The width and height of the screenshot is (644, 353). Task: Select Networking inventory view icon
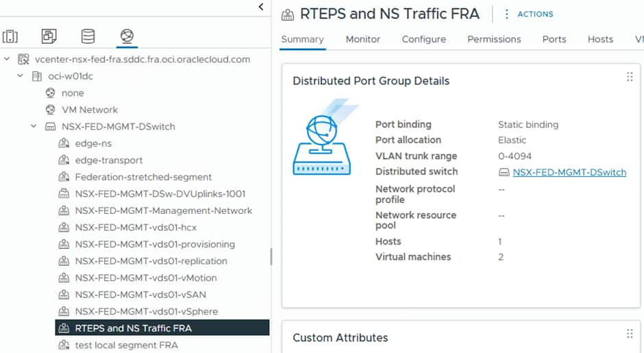127,36
